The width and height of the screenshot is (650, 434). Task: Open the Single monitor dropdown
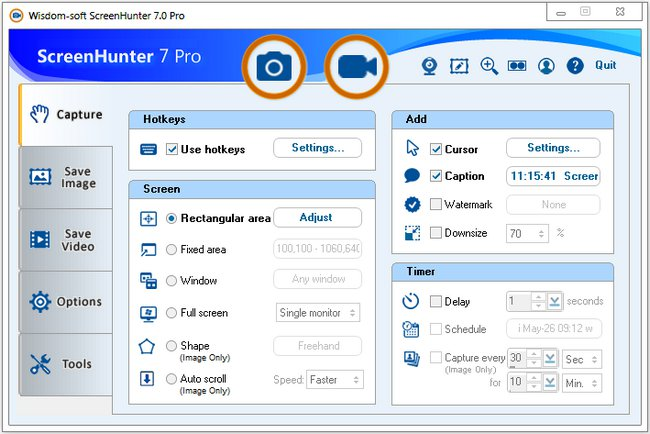318,313
